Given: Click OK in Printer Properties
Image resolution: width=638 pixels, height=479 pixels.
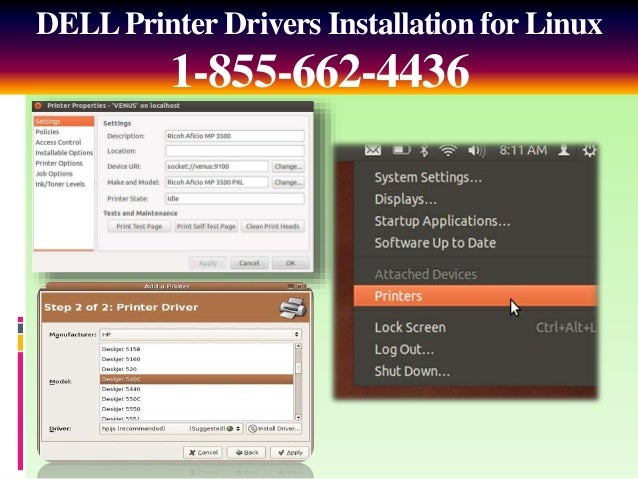Looking at the screenshot, I should (x=290, y=263).
